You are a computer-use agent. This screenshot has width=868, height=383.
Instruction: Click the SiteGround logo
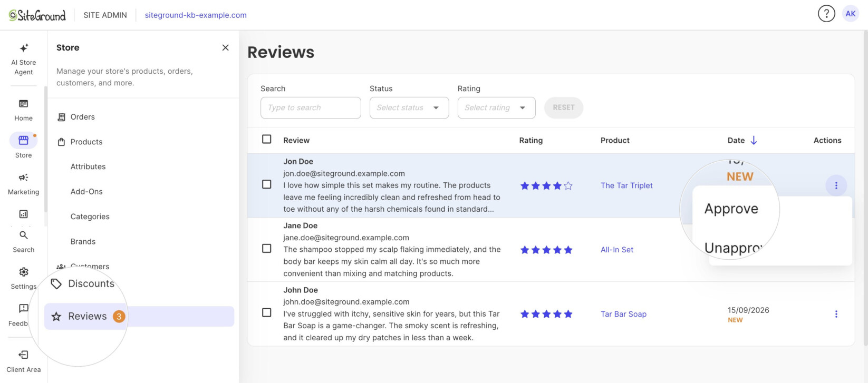(37, 15)
